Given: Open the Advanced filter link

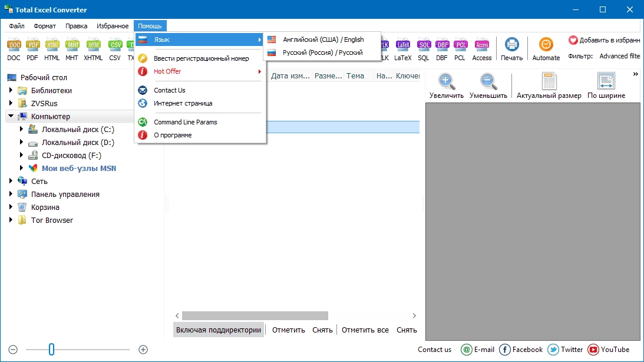Looking at the screenshot, I should pyautogui.click(x=619, y=56).
